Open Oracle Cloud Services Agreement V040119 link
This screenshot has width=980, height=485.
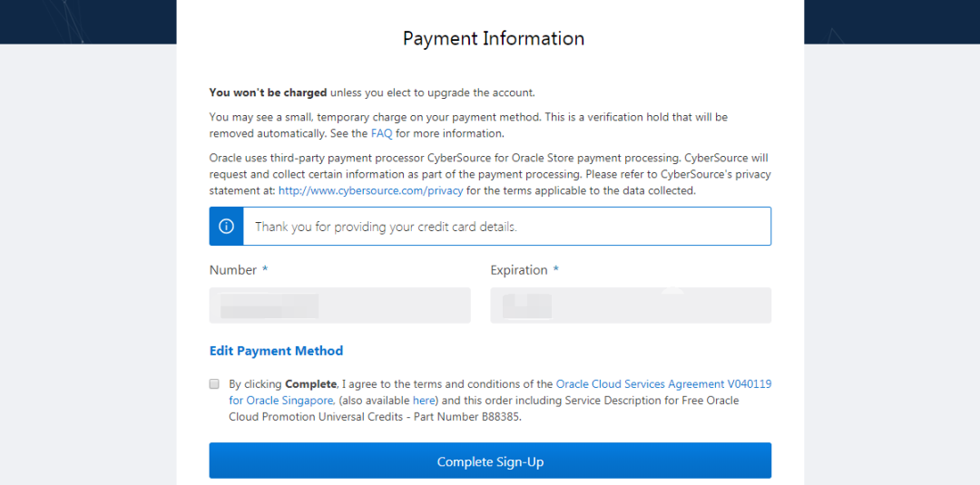click(663, 384)
